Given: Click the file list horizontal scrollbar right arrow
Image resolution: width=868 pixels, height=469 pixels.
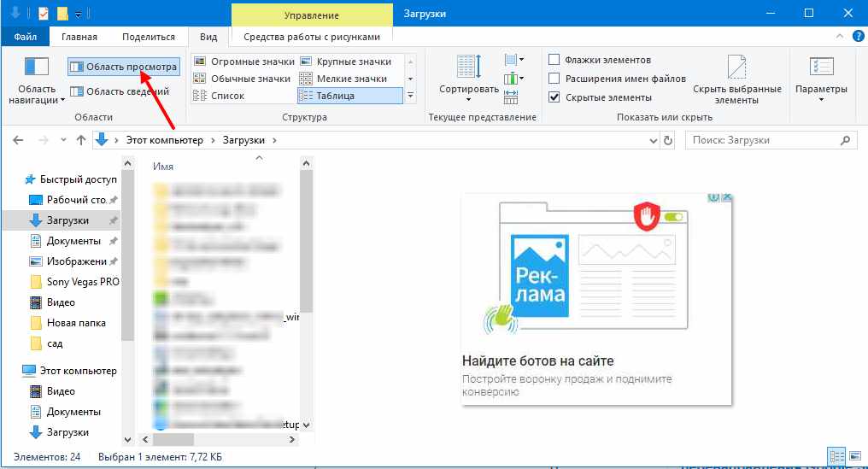Looking at the screenshot, I should (291, 440).
